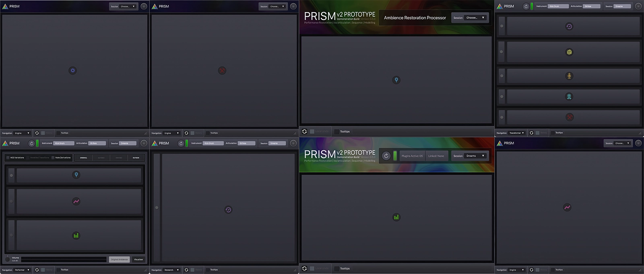Image resolution: width=644 pixels, height=274 pixels.
Task: Open the Session Choose dropdown in the Ambience Restoration Processor panel
Action: 476,18
